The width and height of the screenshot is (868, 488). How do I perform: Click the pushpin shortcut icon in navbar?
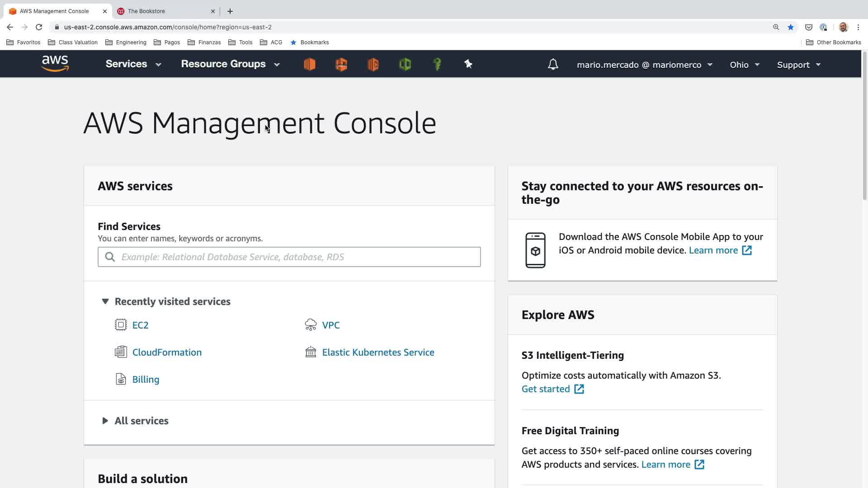468,64
